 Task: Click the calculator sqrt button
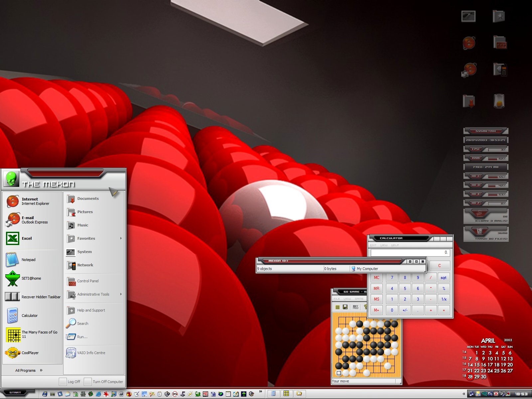444,278
